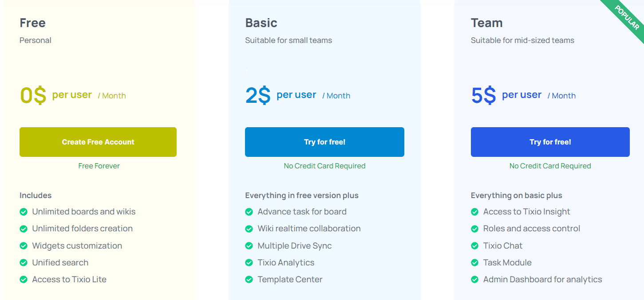Click the 2$ per user price
644x300 pixels.
point(258,95)
